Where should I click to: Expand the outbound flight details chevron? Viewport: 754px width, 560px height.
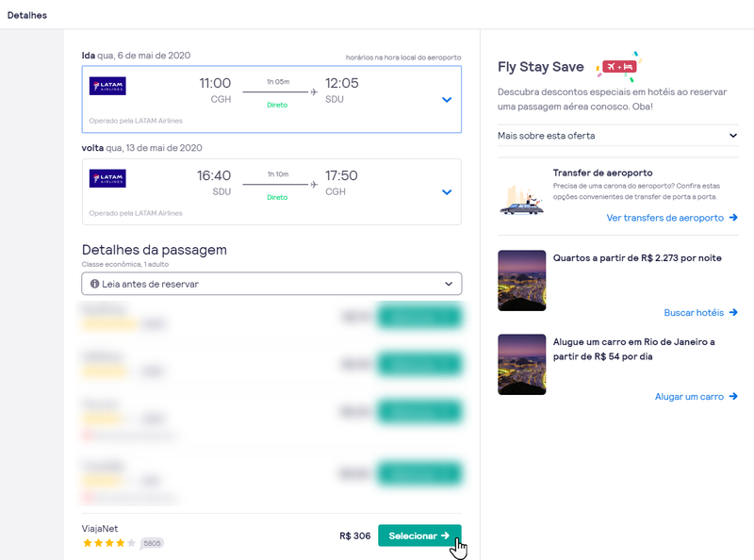[447, 100]
